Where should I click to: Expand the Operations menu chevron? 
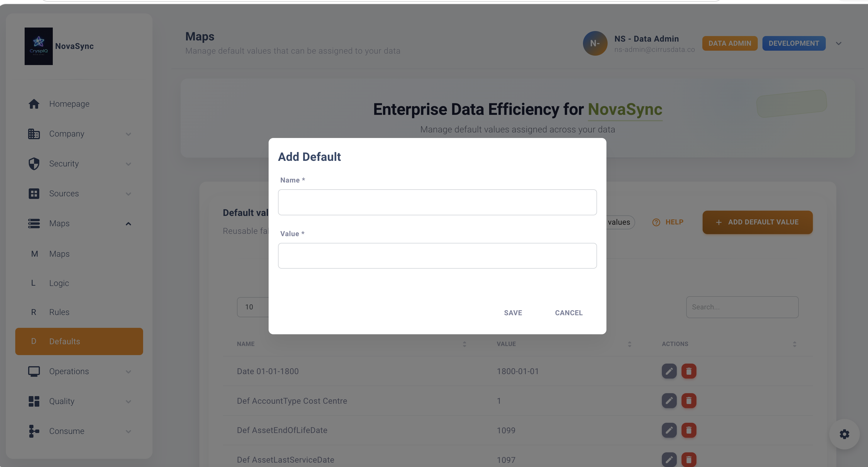pos(128,372)
